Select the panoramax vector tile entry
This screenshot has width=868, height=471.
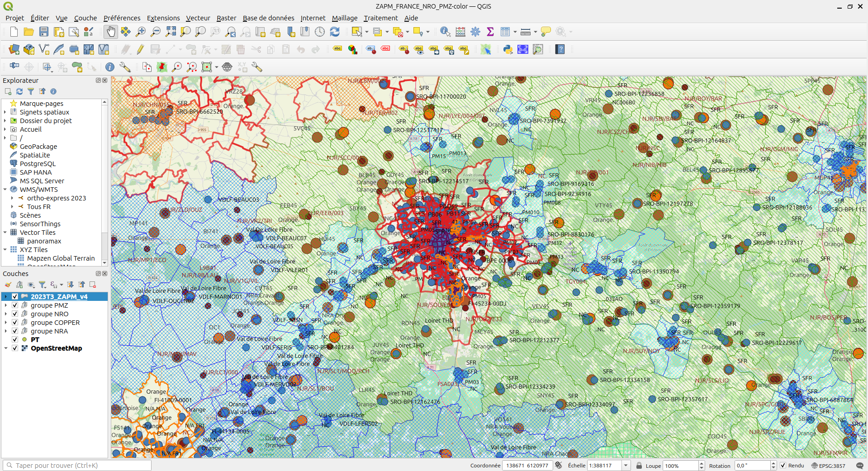(x=44, y=241)
